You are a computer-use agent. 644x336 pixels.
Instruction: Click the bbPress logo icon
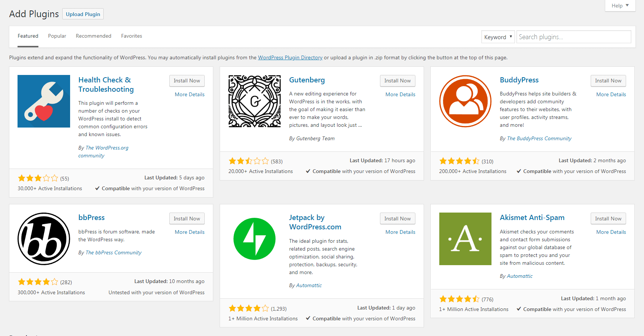43,239
